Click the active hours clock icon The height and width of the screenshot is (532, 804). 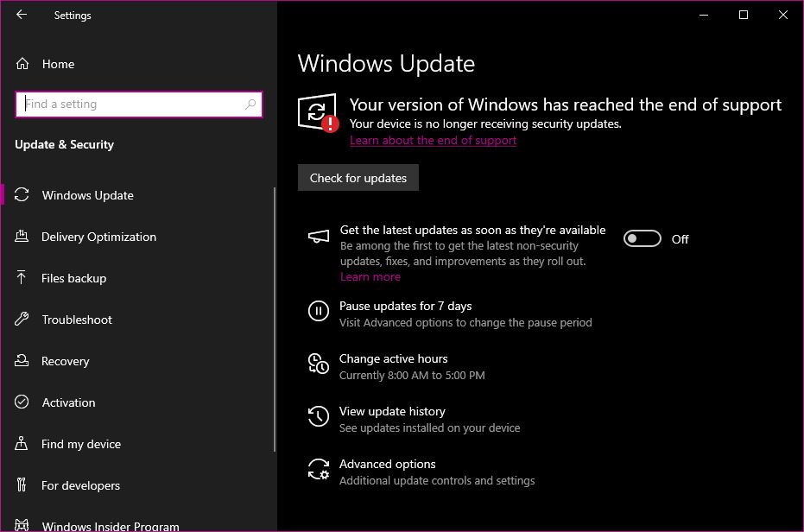pos(319,364)
